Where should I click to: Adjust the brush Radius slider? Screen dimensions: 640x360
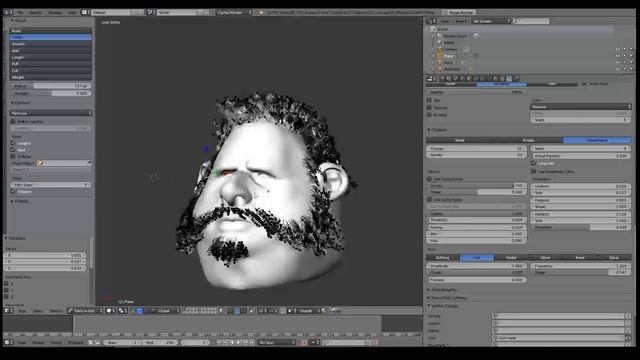point(50,86)
